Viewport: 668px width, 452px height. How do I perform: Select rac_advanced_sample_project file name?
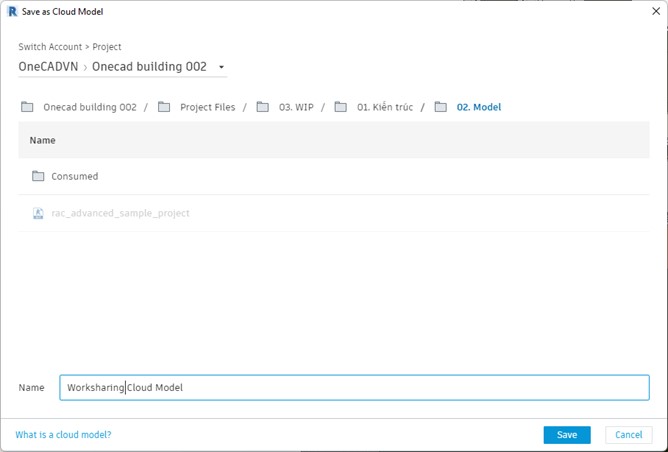[x=120, y=213]
